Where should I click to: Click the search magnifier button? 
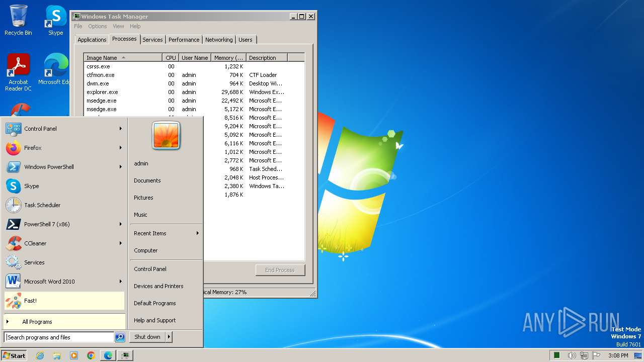tap(120, 337)
